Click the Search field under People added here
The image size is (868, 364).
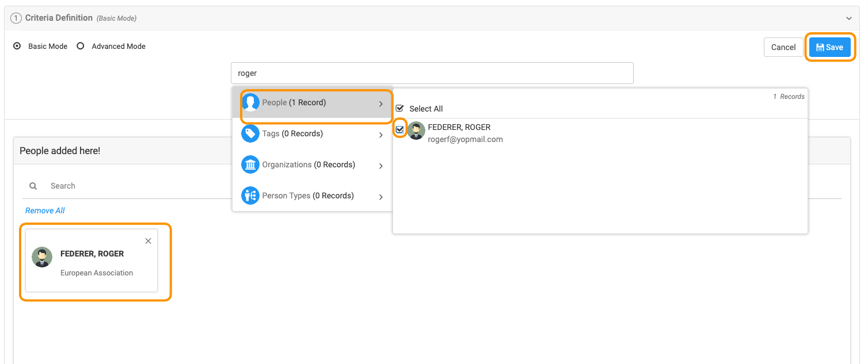pyautogui.click(x=432, y=186)
